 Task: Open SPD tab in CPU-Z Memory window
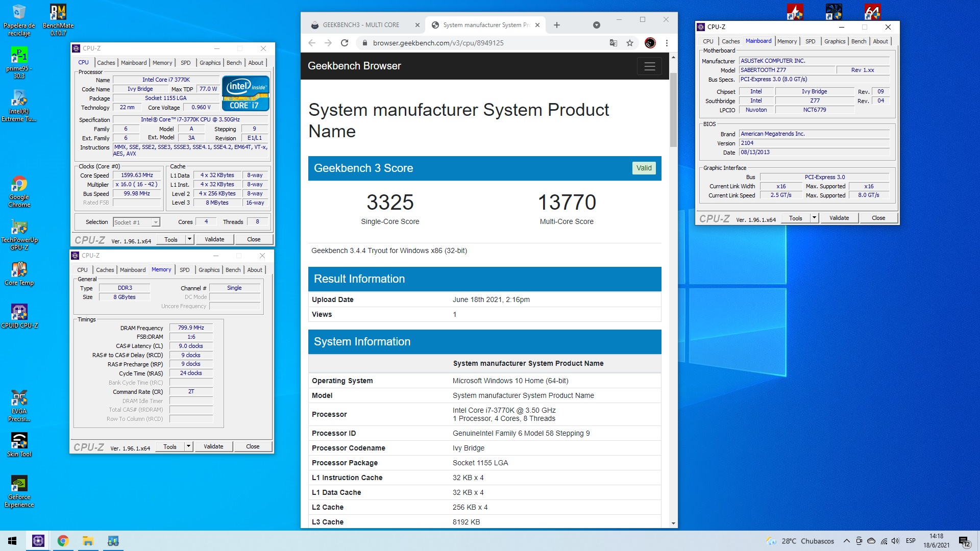185,270
